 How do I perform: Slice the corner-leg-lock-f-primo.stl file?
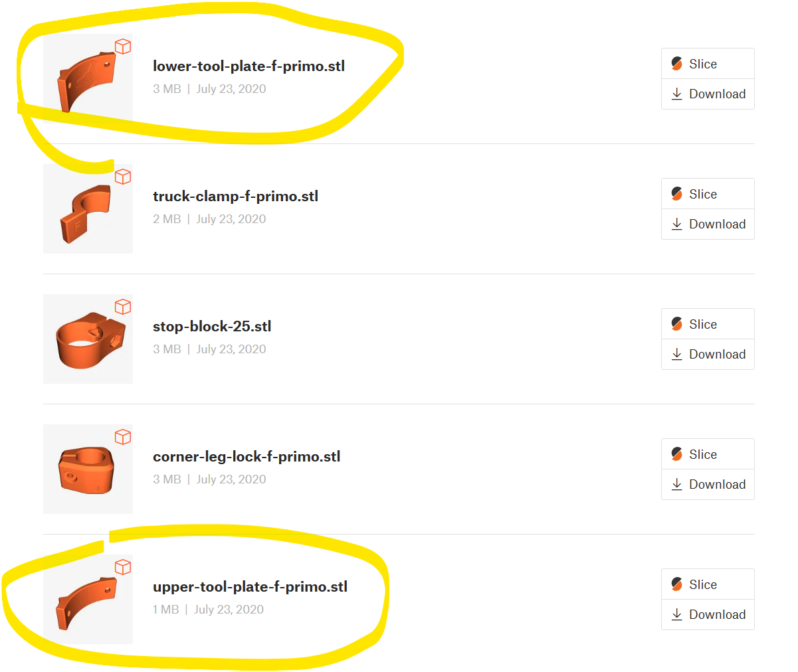point(708,454)
